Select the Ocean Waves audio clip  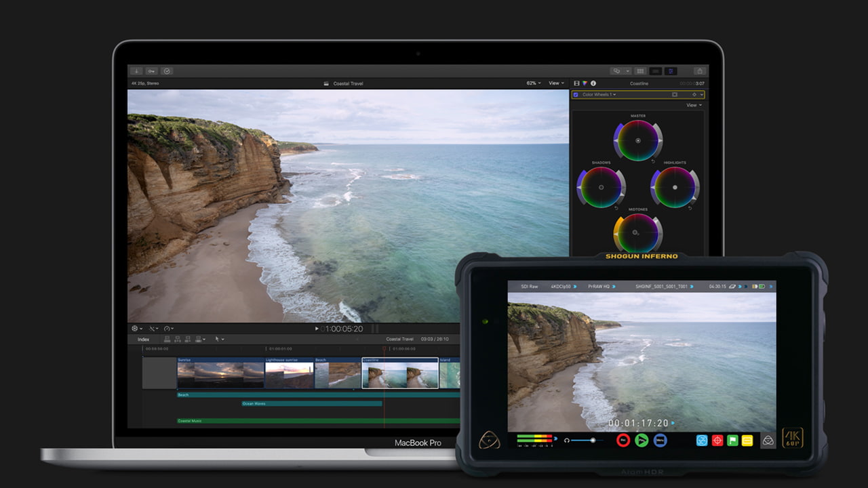point(312,403)
